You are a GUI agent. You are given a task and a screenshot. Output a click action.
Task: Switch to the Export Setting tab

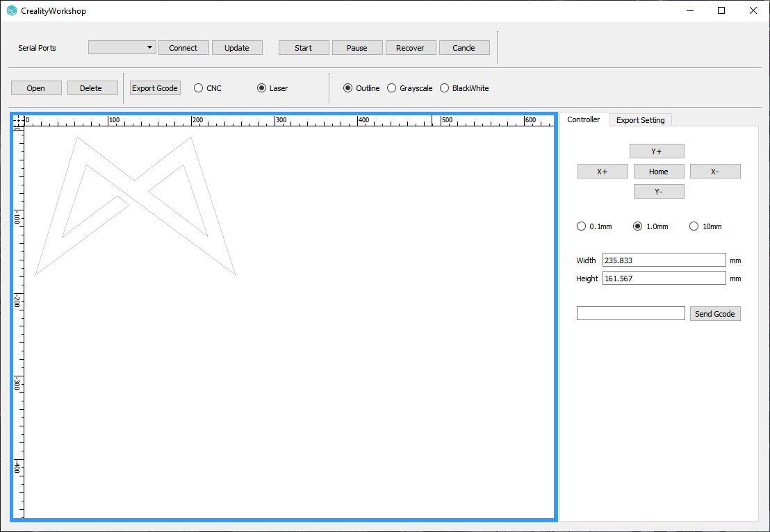tap(640, 120)
